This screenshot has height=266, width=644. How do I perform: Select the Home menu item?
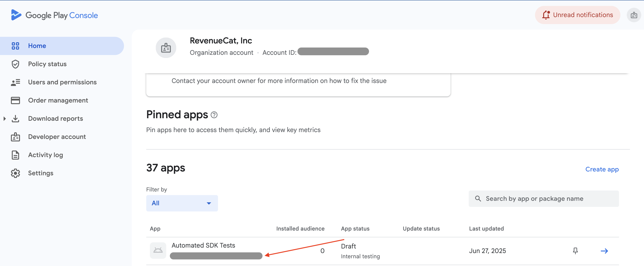pos(61,46)
